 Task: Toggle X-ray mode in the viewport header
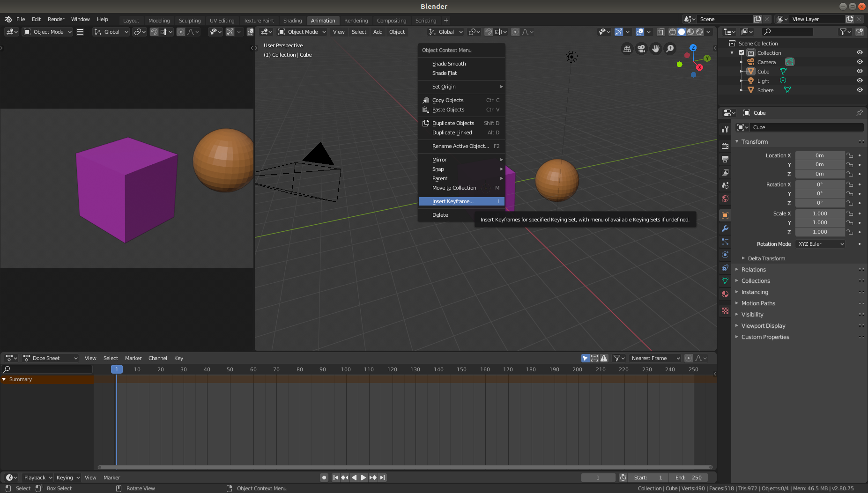660,32
